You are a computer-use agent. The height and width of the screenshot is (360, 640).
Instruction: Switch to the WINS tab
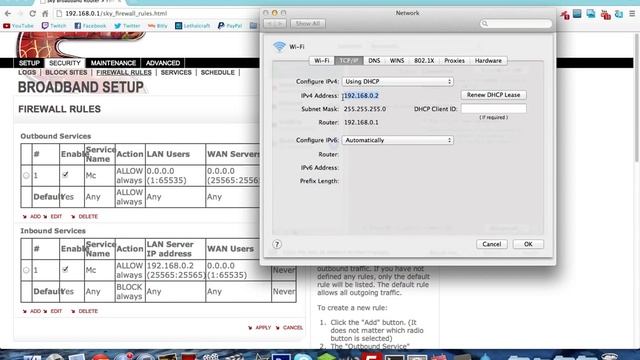click(x=397, y=60)
